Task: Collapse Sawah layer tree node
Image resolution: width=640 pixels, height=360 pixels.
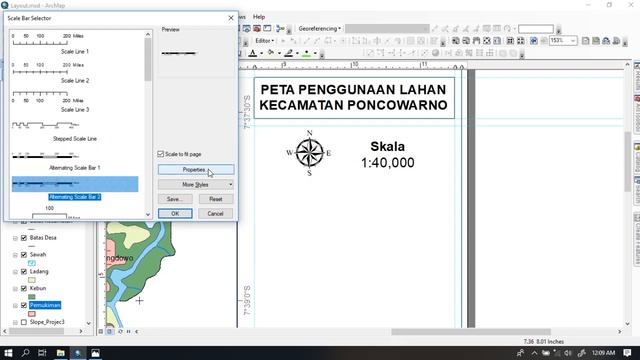Action: point(15,255)
